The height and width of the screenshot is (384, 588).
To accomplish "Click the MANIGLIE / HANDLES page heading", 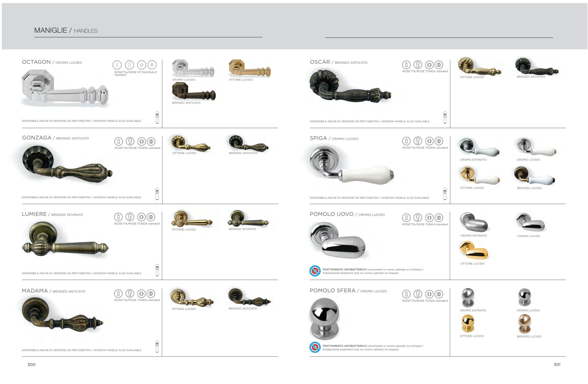I will point(66,30).
